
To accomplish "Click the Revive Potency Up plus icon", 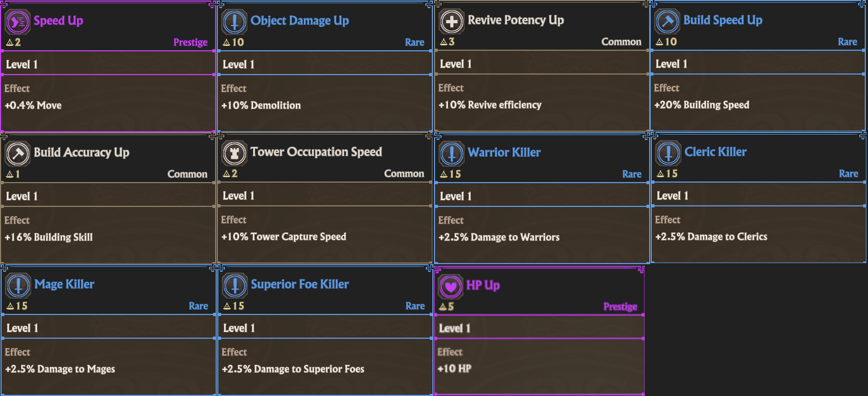I will [452, 22].
